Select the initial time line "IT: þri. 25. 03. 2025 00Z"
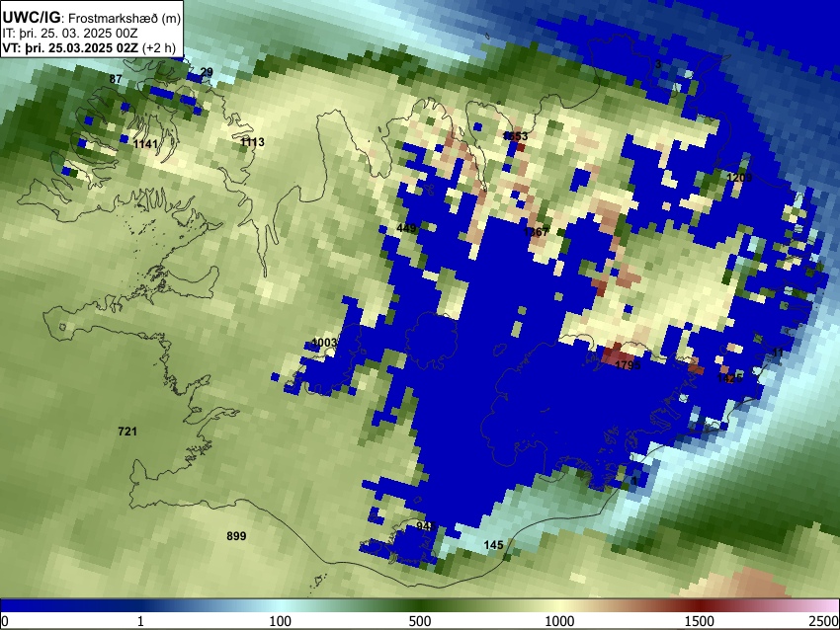Viewport: 840px width, 630px height. coord(69,34)
